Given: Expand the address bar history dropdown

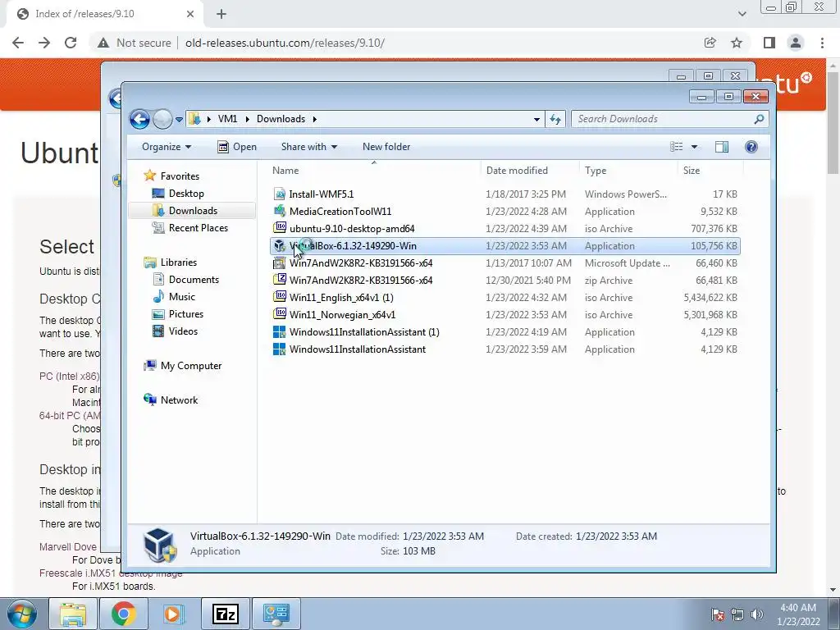Looking at the screenshot, I should point(536,120).
